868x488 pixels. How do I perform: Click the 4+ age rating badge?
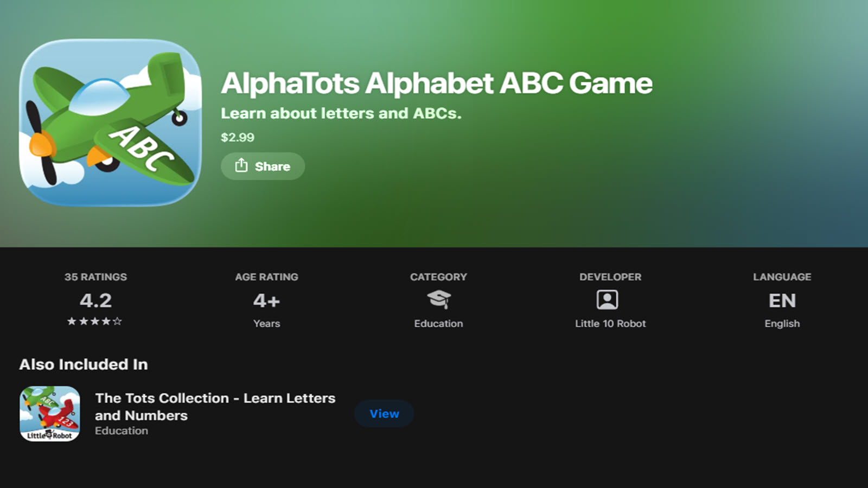pyautogui.click(x=266, y=300)
